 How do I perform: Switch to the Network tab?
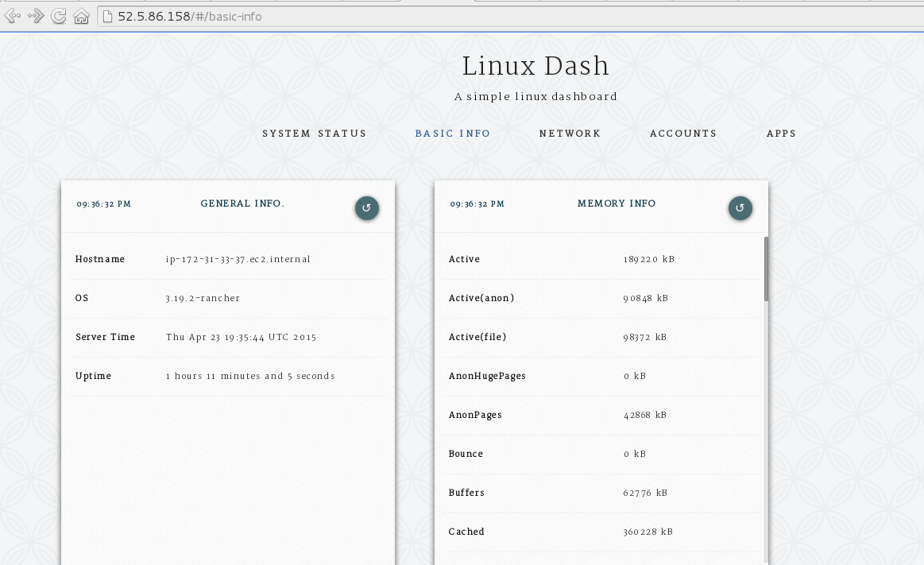coord(570,134)
